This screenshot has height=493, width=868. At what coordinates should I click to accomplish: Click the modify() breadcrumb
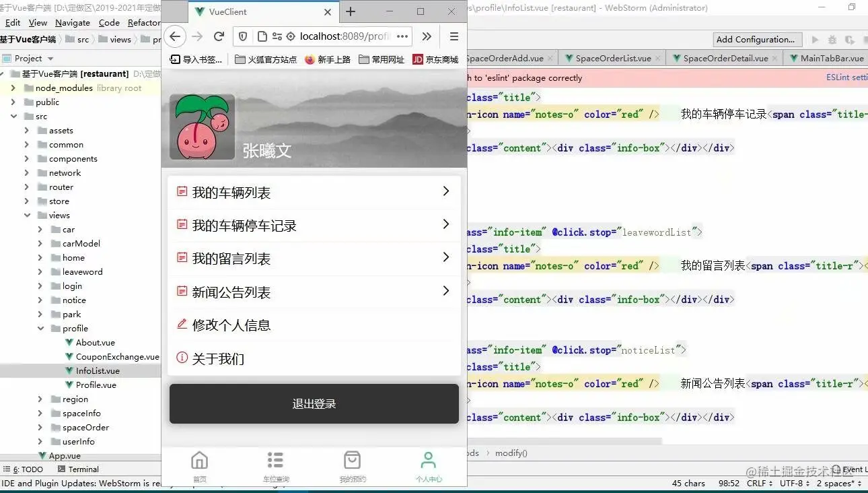click(x=511, y=453)
